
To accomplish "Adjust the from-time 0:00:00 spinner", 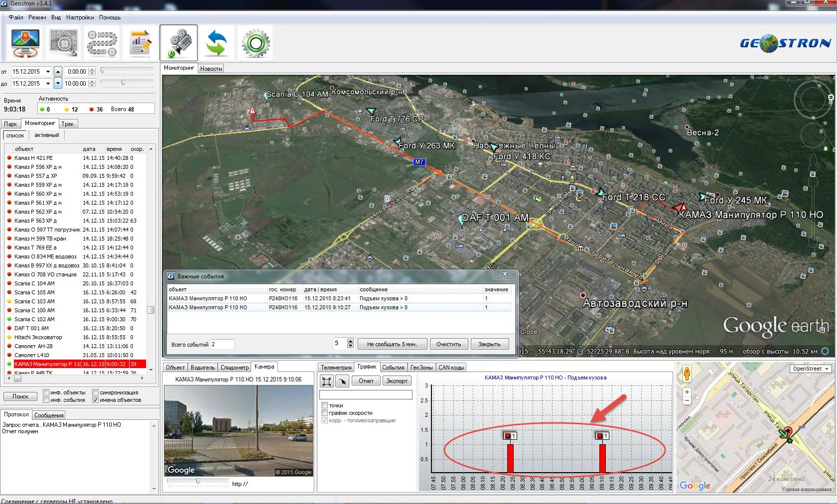I will click(92, 72).
